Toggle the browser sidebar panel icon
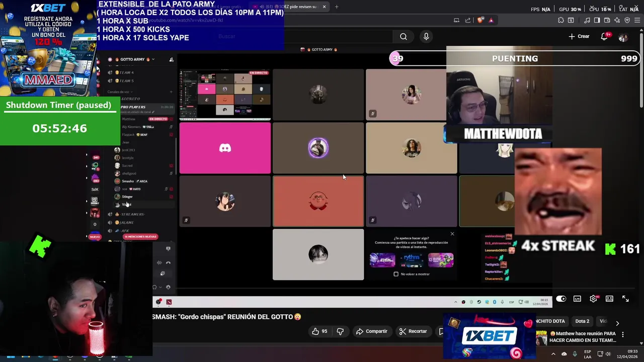Image resolution: width=644 pixels, height=362 pixels. point(597,20)
